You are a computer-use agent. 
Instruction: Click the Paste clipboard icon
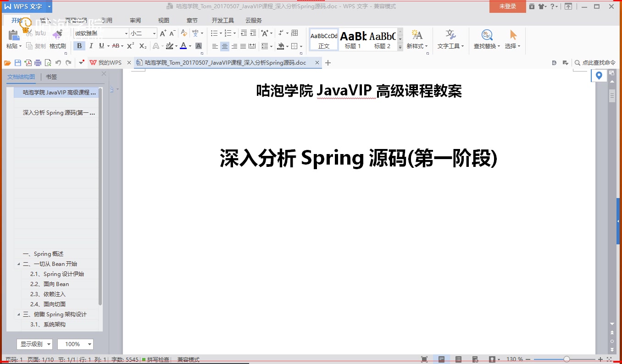coord(13,35)
